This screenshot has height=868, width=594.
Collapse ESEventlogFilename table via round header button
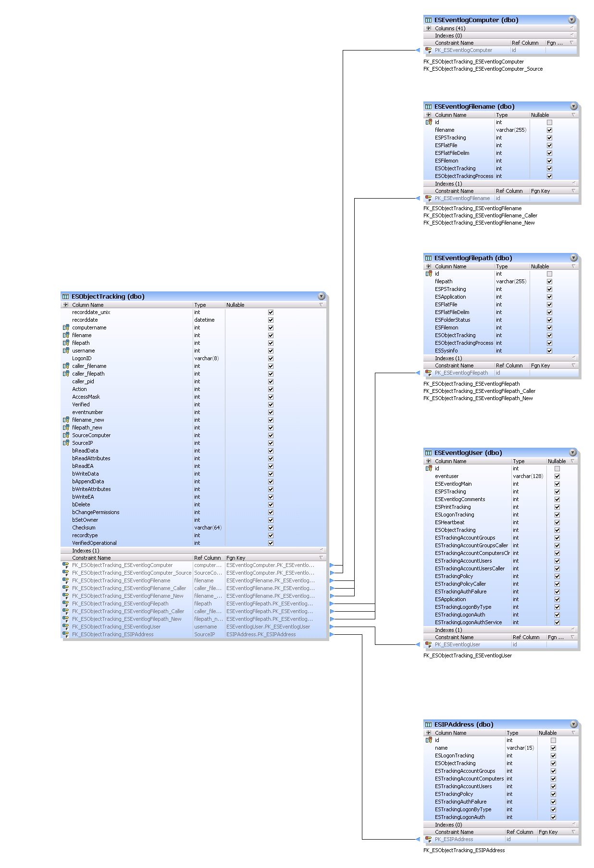pos(574,106)
